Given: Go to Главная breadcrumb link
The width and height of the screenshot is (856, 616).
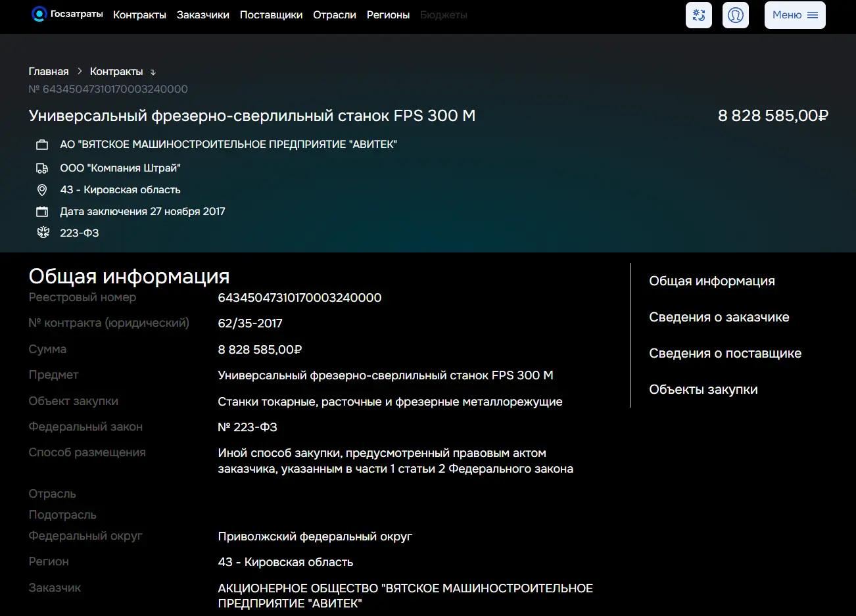Looking at the screenshot, I should (49, 72).
